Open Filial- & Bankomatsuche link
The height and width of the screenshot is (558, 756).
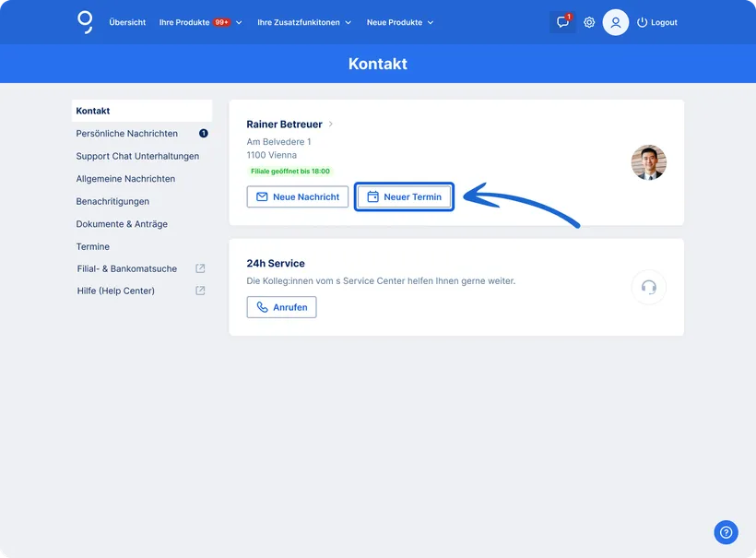pos(127,268)
